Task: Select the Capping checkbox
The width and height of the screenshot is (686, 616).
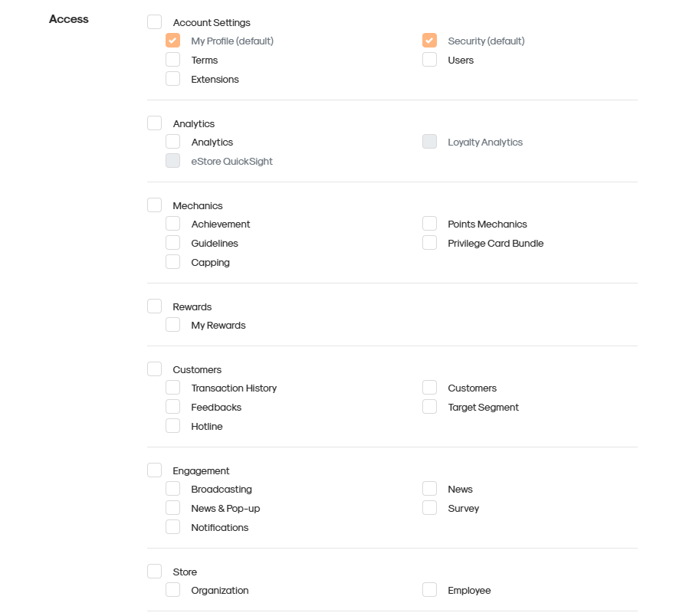Action: [172, 262]
